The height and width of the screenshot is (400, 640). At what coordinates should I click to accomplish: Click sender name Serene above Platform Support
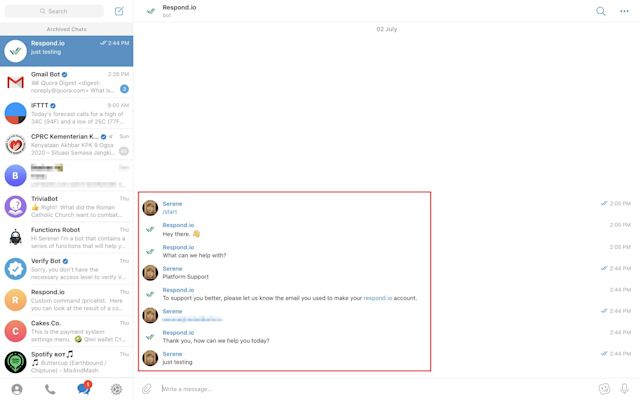pyautogui.click(x=172, y=269)
